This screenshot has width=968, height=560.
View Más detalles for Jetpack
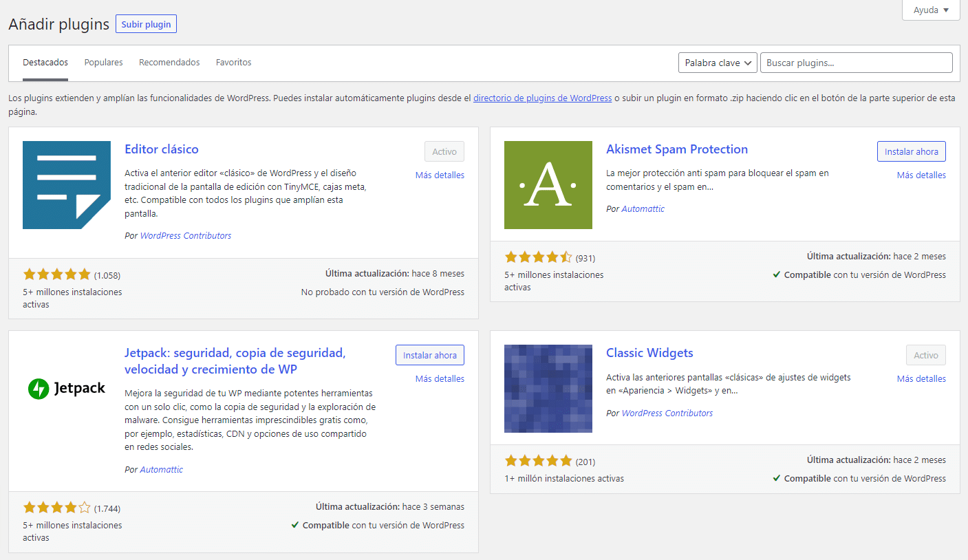(x=440, y=379)
